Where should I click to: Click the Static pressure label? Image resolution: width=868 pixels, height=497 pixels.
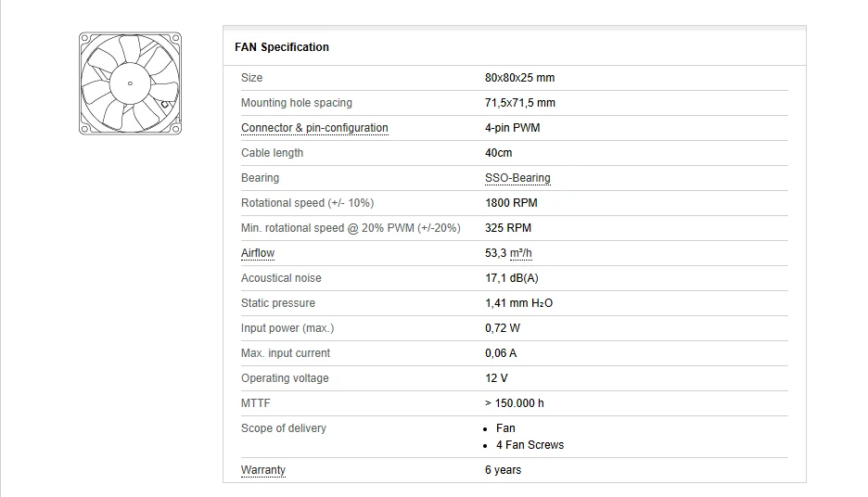[278, 303]
